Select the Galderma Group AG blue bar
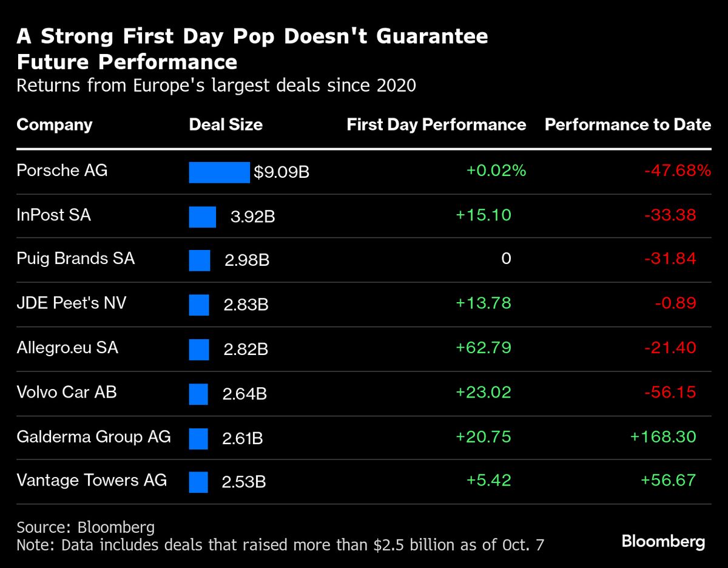728x568 pixels. point(198,438)
